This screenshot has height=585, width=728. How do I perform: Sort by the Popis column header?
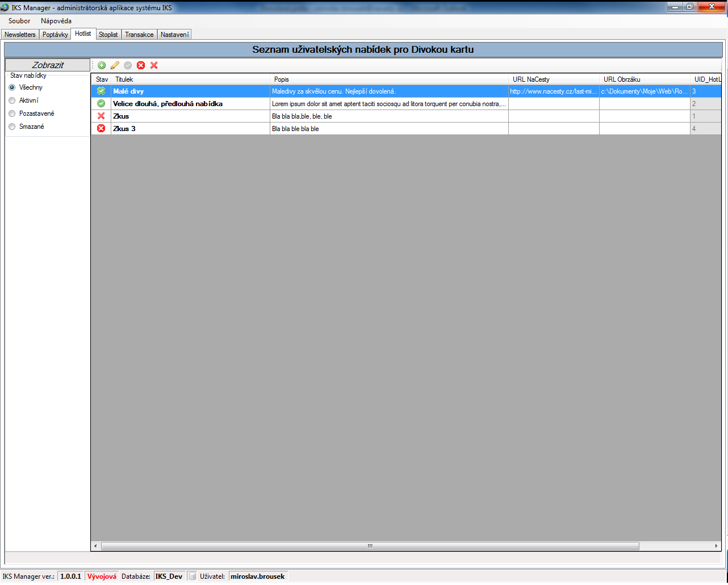389,79
